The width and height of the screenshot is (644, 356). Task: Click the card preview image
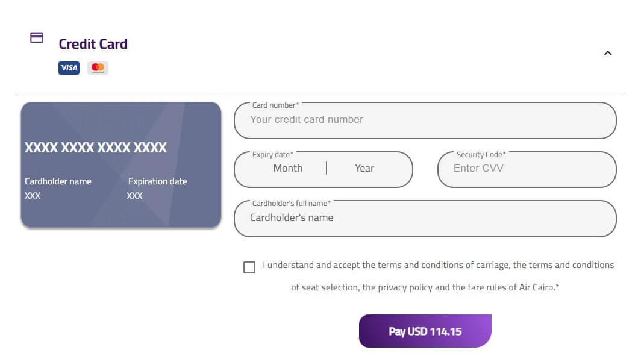click(x=121, y=164)
